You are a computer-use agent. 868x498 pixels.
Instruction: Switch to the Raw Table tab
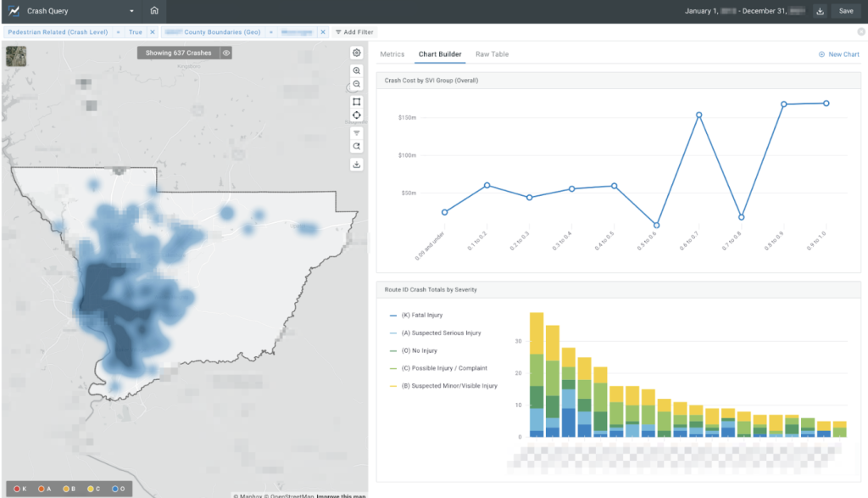point(492,54)
